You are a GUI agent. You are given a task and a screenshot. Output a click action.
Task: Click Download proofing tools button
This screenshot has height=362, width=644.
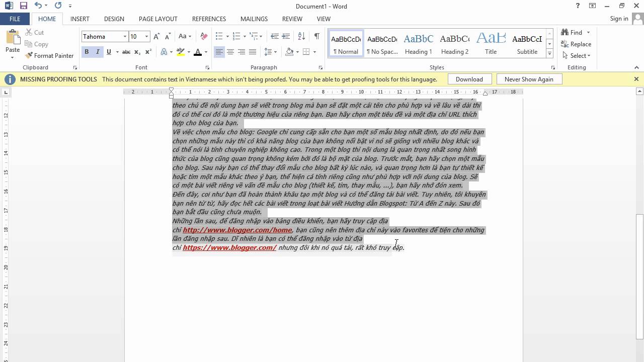tap(469, 79)
